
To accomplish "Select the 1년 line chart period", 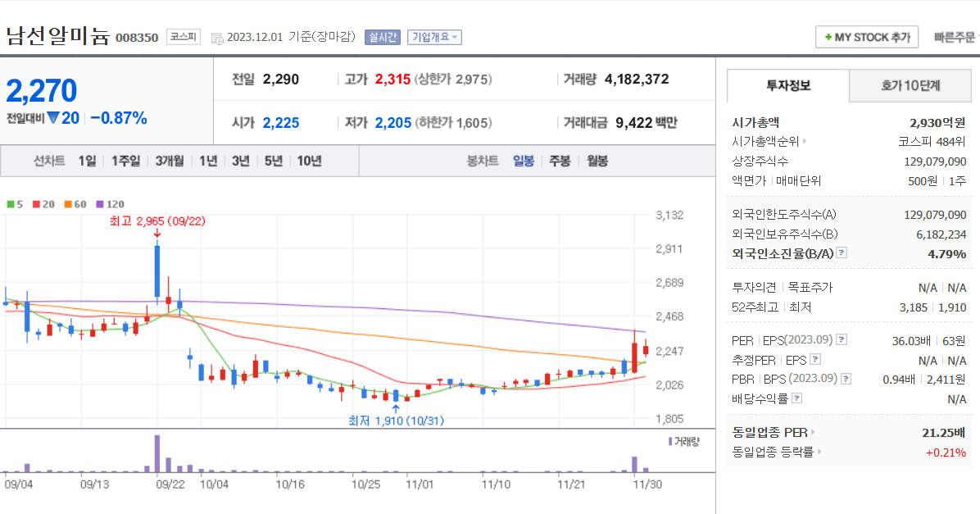I will [x=208, y=161].
